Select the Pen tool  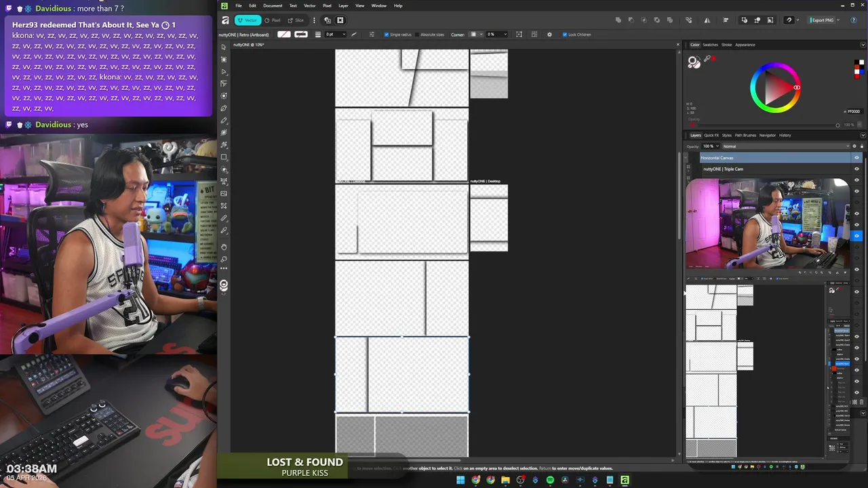[x=224, y=108]
